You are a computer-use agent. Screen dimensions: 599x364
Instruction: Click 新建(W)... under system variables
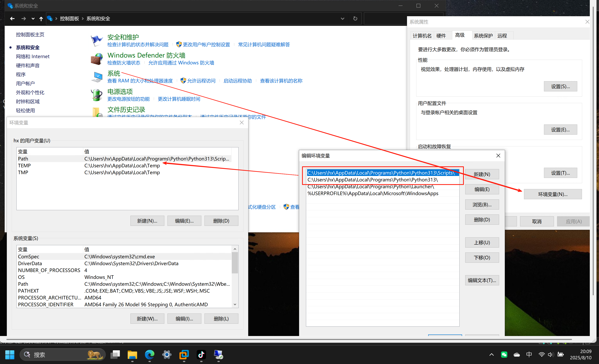pyautogui.click(x=147, y=319)
